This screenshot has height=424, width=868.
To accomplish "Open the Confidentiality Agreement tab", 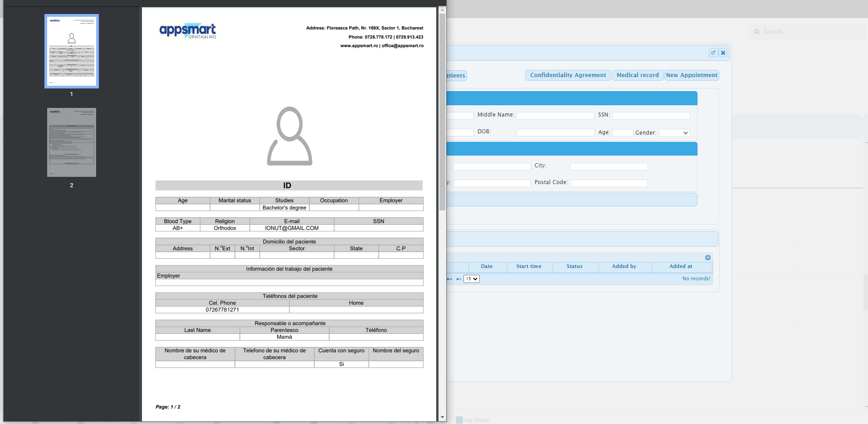I will pyautogui.click(x=568, y=75).
